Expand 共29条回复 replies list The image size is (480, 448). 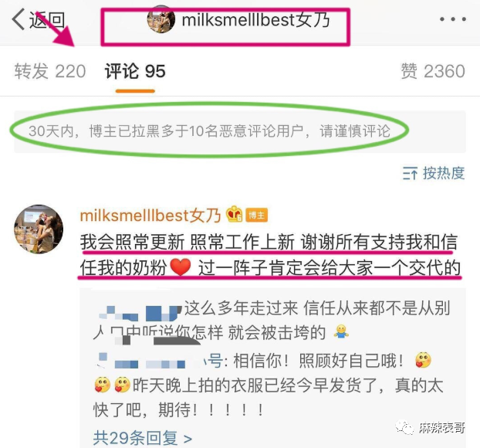pyautogui.click(x=143, y=437)
